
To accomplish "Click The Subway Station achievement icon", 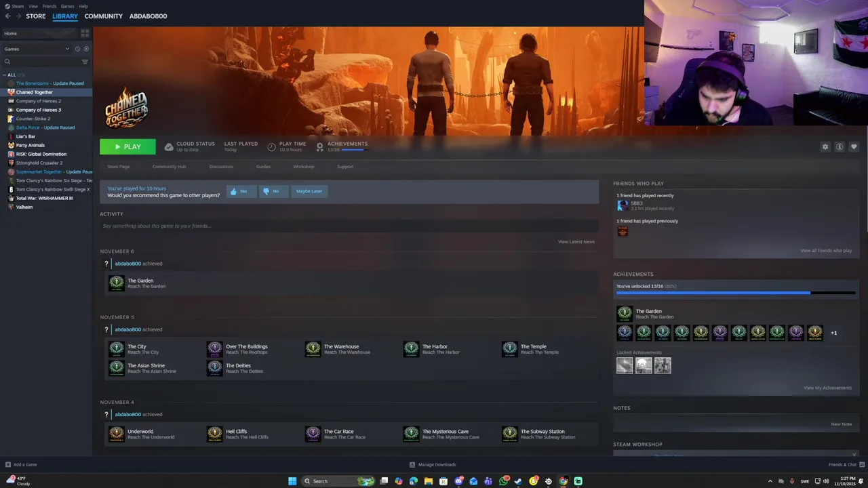I will [509, 434].
